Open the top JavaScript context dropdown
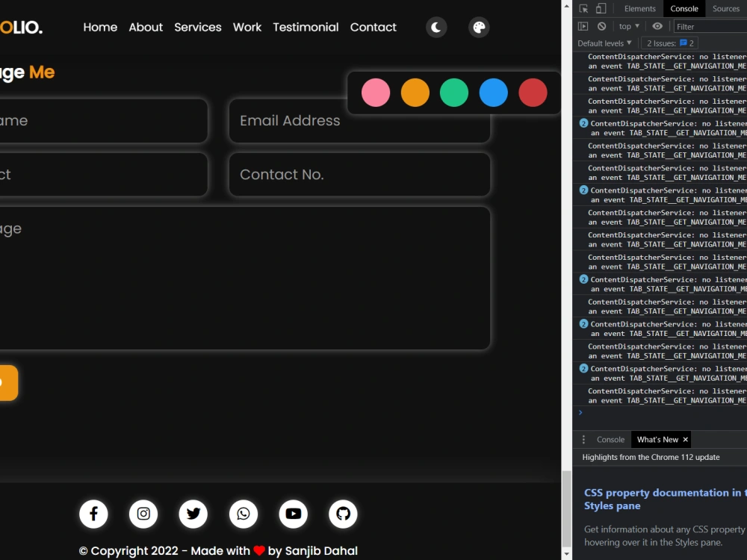747x560 pixels. click(x=629, y=26)
